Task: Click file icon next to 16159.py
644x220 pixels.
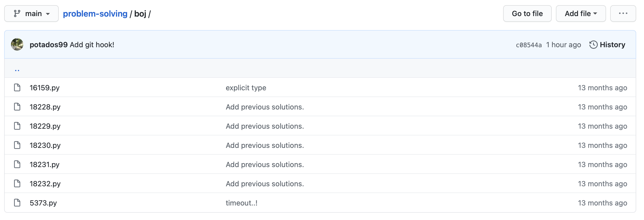Action: (17, 88)
